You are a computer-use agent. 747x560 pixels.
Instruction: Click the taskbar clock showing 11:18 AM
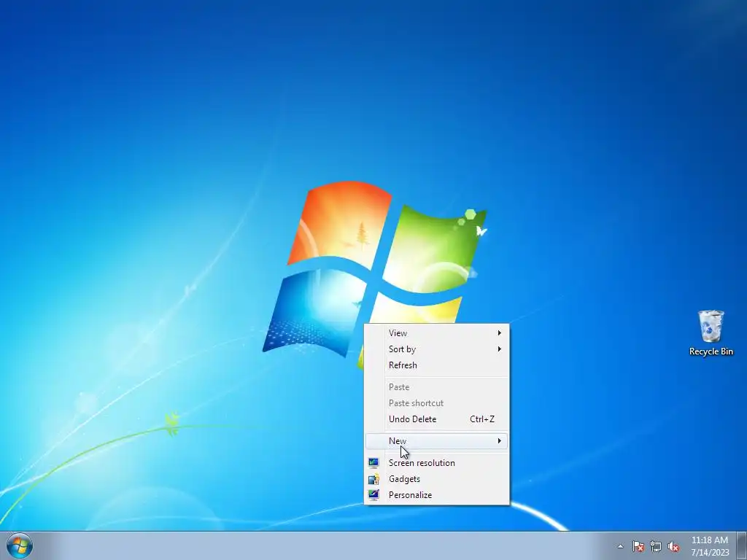pos(710,546)
